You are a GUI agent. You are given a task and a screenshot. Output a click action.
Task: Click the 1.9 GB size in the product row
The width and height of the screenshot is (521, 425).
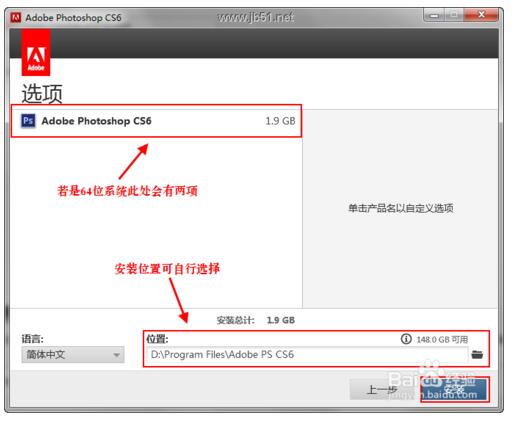pos(280,121)
